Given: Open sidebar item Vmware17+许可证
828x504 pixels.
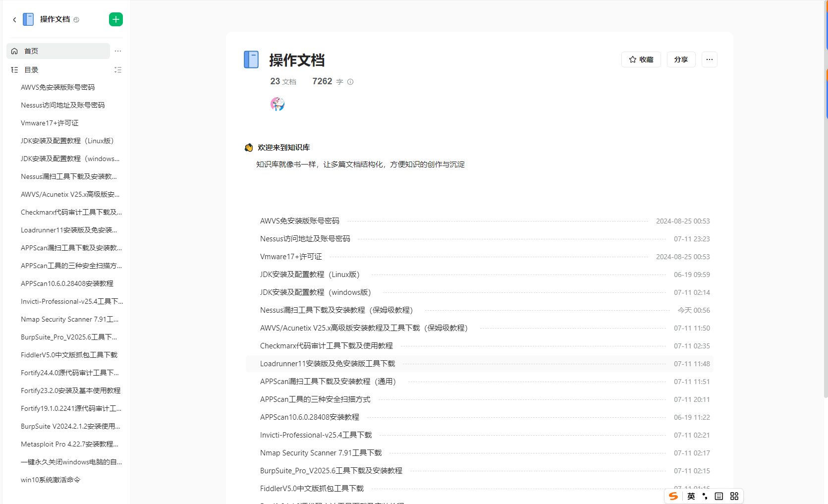Looking at the screenshot, I should click(50, 123).
